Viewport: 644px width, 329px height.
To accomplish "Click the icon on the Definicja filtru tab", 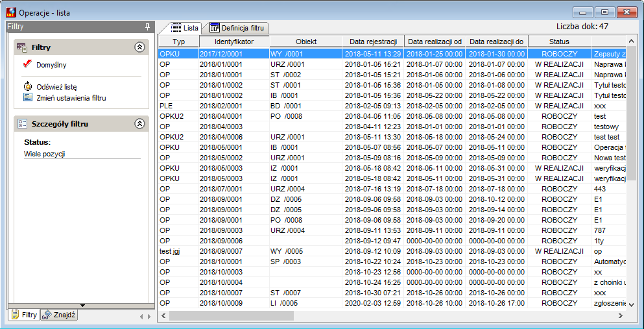I will click(215, 28).
